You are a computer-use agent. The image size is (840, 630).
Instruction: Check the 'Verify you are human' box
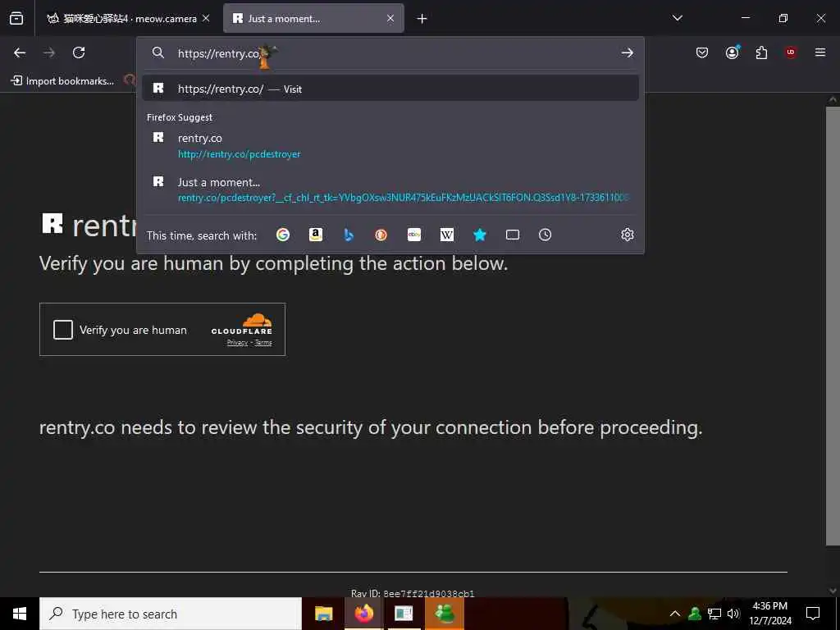tap(62, 330)
